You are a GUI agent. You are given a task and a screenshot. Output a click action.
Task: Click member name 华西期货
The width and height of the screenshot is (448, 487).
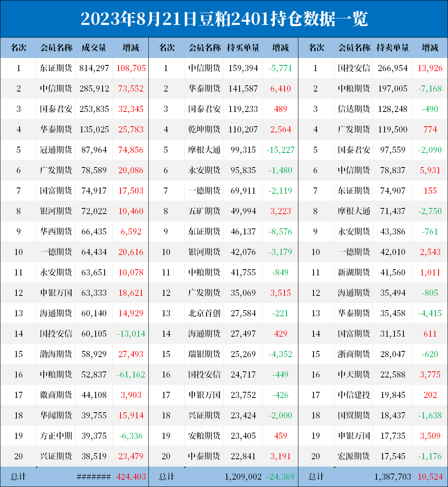point(56,232)
